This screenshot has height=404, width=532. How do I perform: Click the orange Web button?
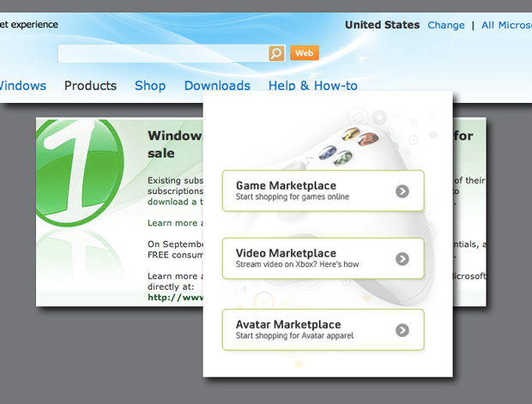pos(305,53)
